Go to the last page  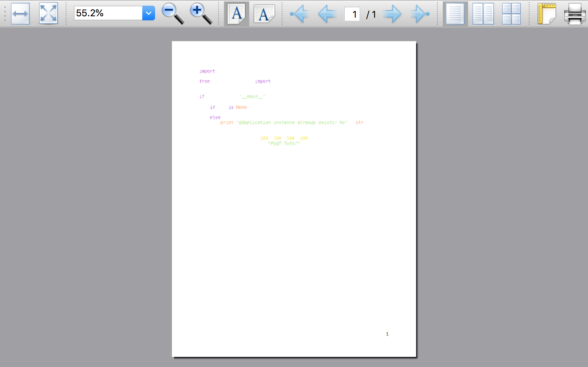[420, 14]
